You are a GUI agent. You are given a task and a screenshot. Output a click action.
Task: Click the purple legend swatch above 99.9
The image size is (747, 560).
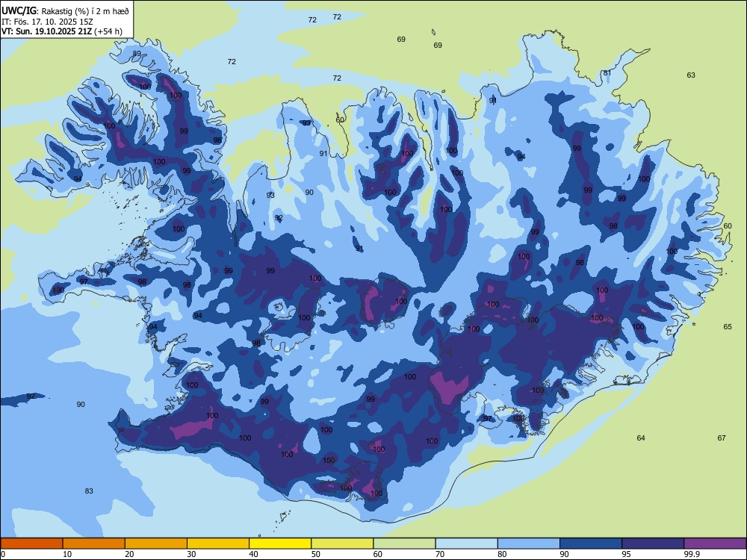pos(715,544)
